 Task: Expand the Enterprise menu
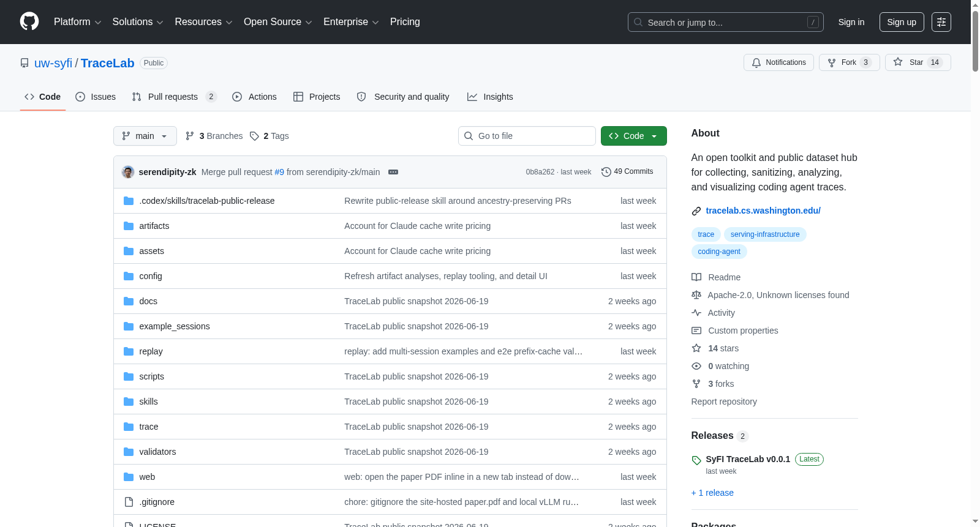click(x=351, y=22)
